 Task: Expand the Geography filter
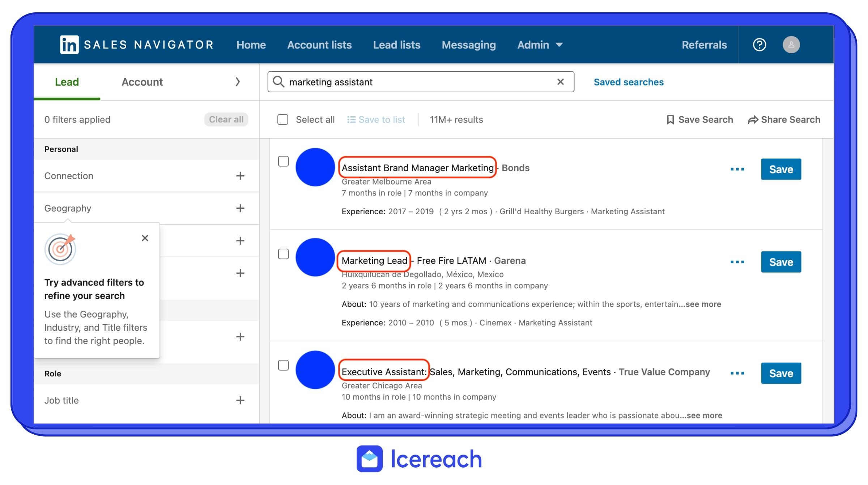tap(240, 208)
